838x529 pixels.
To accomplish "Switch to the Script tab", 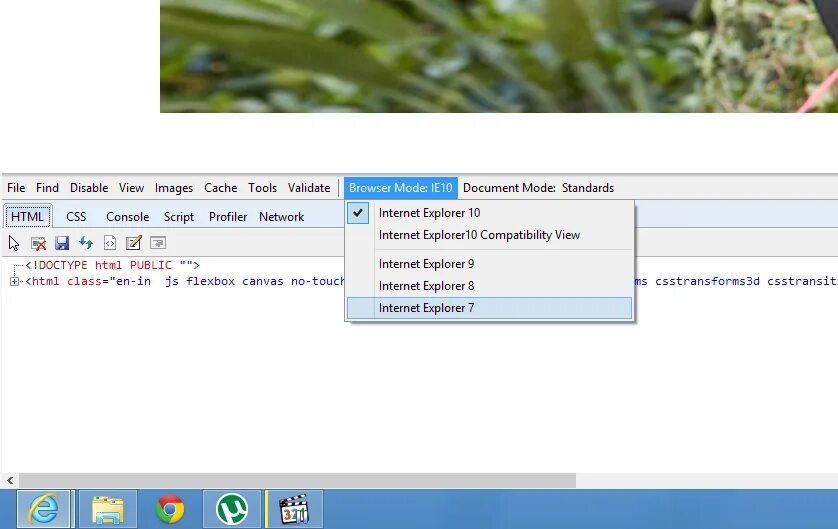I will (179, 216).
